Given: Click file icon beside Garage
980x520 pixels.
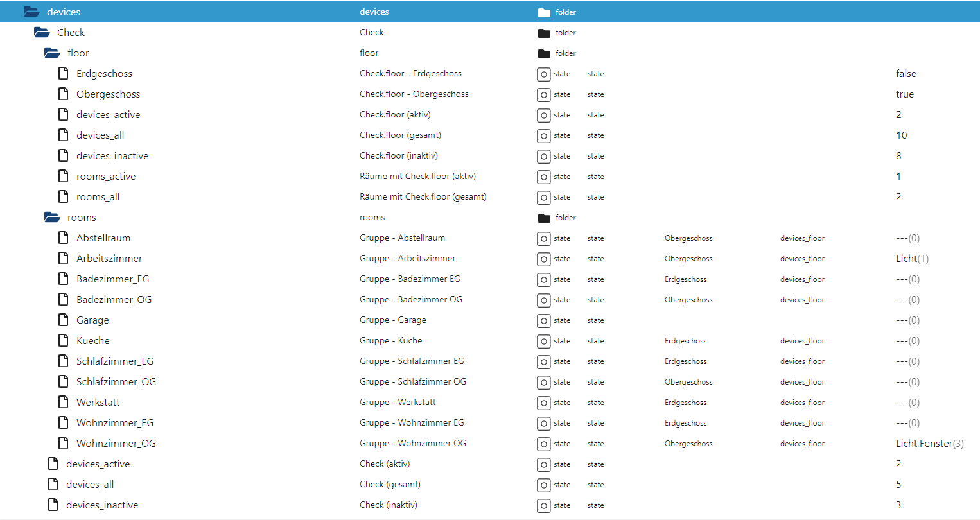Looking at the screenshot, I should click(64, 320).
